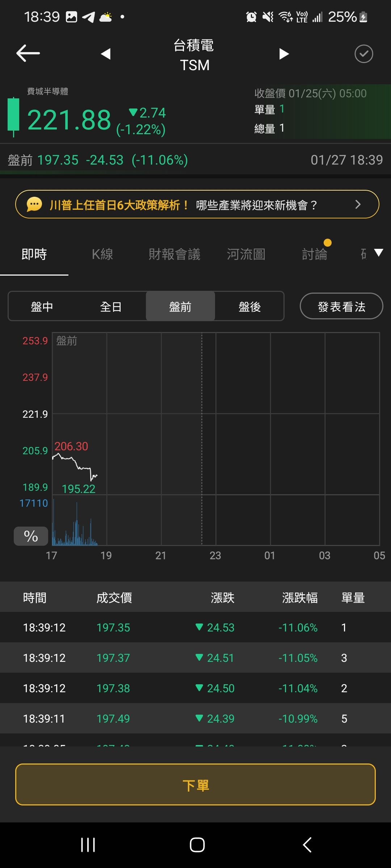Switch to the K線 tab
The width and height of the screenshot is (391, 868).
click(102, 254)
